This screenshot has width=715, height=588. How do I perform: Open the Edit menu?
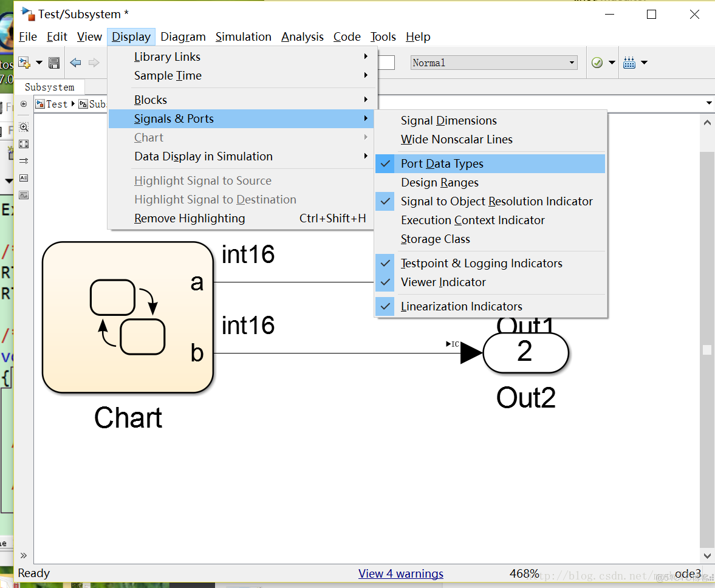click(57, 37)
